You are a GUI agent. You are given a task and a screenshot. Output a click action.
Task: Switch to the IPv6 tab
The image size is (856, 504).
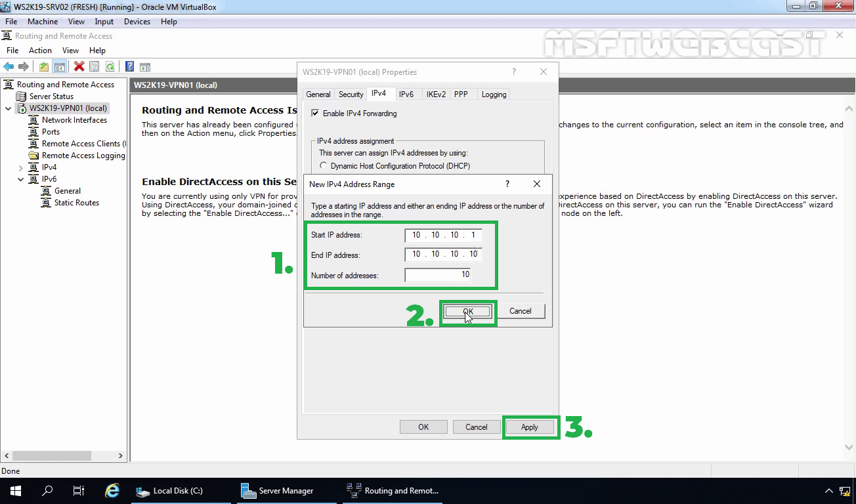coord(406,94)
